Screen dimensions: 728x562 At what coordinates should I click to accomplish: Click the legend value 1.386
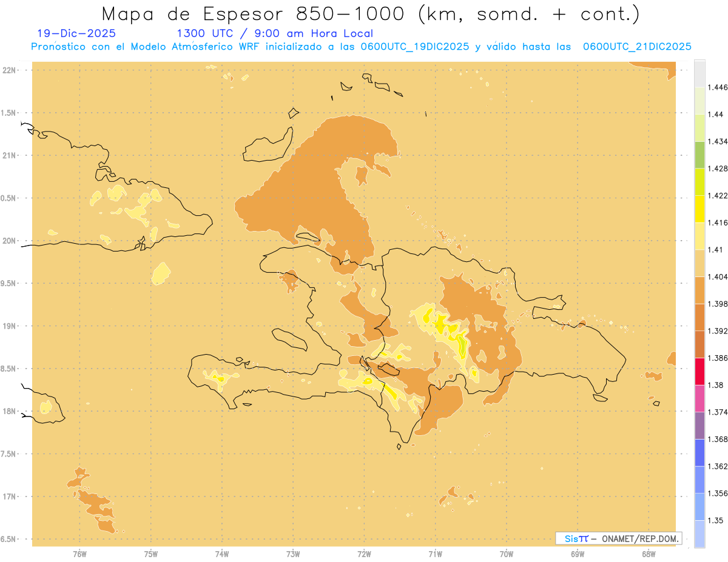[x=718, y=358]
